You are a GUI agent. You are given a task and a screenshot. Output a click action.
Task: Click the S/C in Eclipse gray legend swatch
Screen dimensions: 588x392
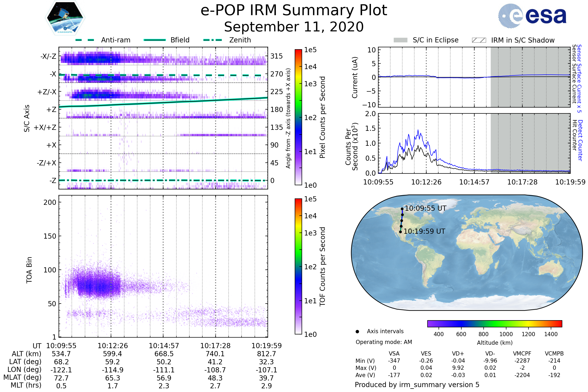[x=401, y=40]
